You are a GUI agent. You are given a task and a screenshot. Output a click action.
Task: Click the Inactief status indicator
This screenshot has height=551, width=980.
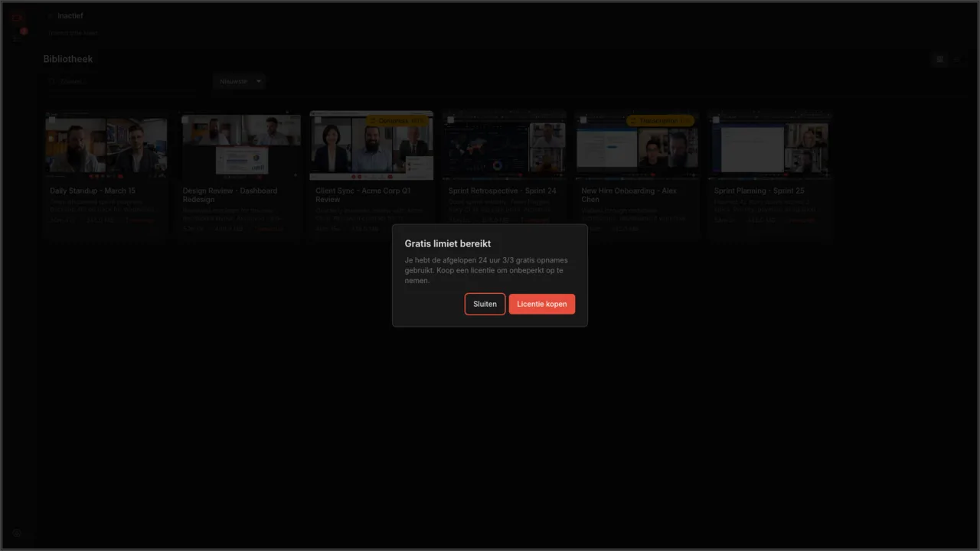pyautogui.click(x=70, y=15)
